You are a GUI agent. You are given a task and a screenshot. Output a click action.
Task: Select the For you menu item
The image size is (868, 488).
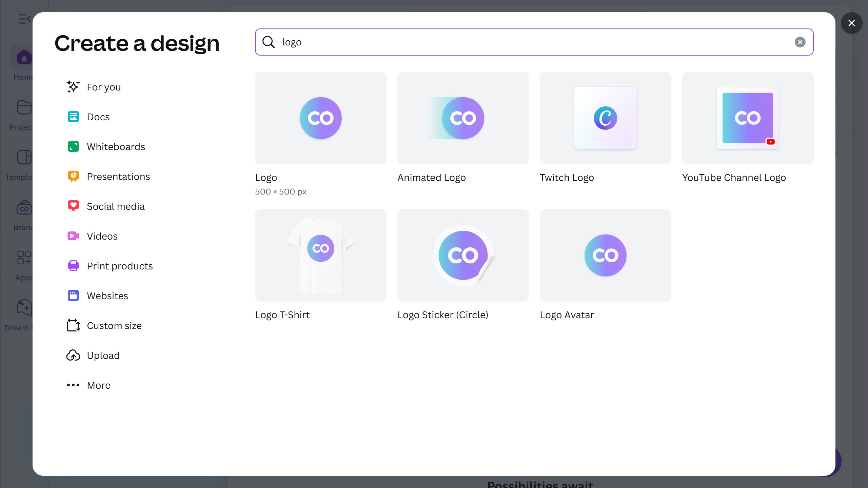103,87
